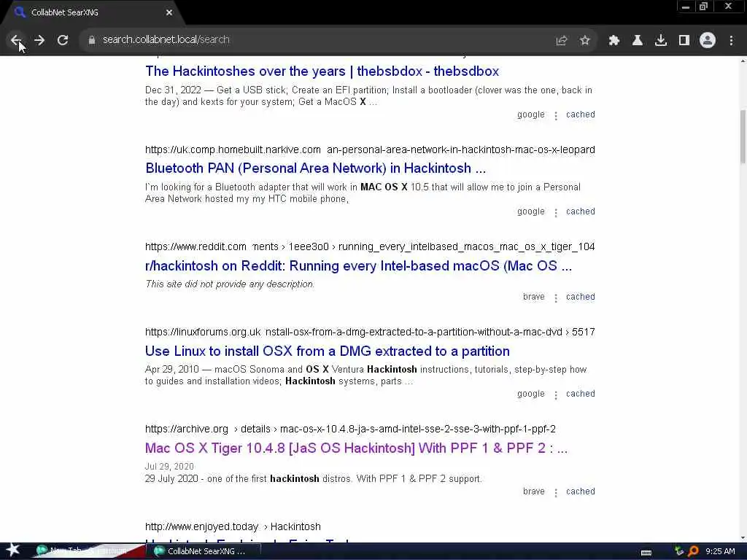Open the Downloads icon in toolbar
Image resolution: width=747 pixels, height=560 pixels.
[661, 41]
